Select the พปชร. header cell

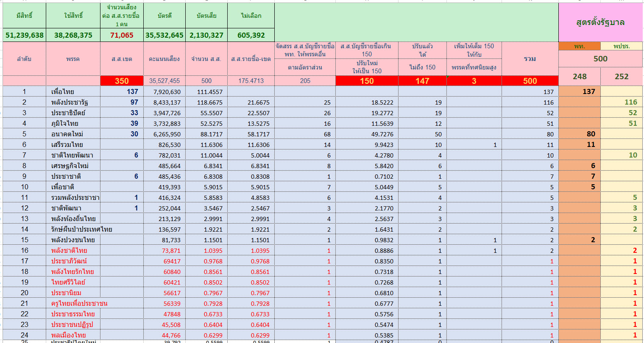coord(622,46)
